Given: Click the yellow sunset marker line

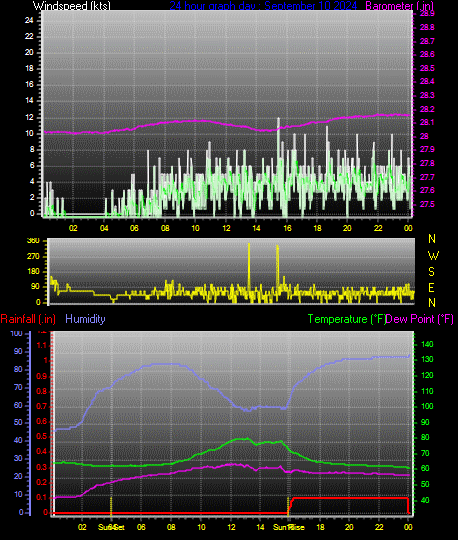Looking at the screenshot, I should [111, 506].
